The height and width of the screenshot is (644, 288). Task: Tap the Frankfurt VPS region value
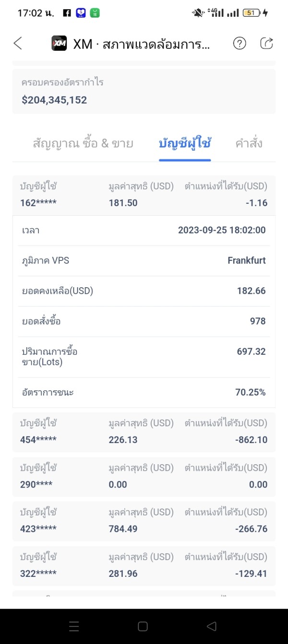tap(246, 260)
